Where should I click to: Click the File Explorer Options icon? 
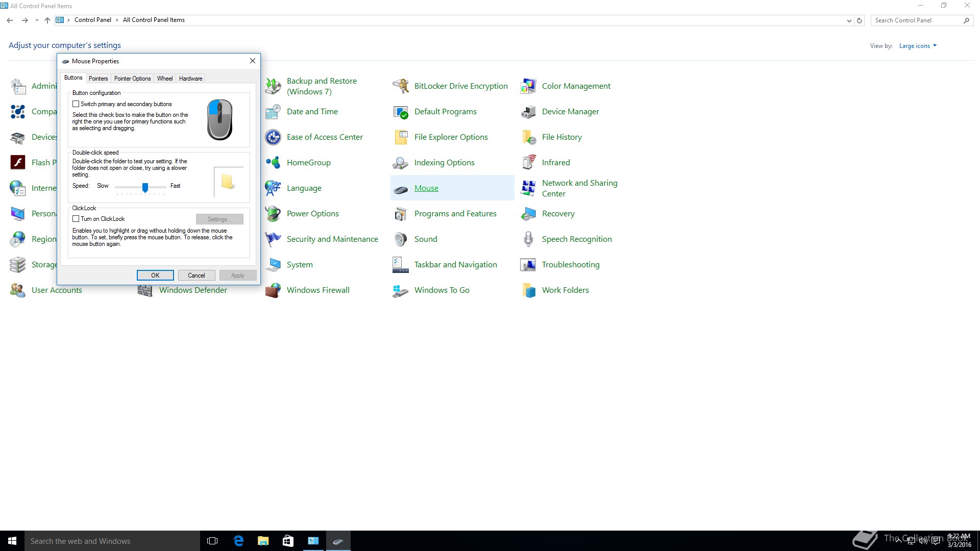click(x=401, y=137)
